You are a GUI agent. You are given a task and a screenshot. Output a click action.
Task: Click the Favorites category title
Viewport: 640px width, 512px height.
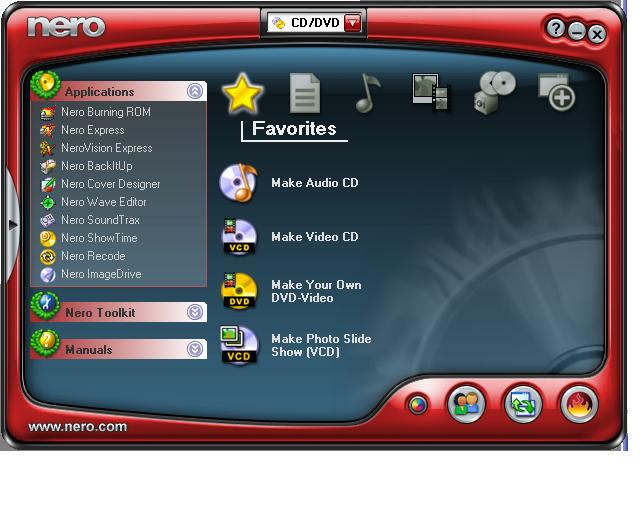294,129
